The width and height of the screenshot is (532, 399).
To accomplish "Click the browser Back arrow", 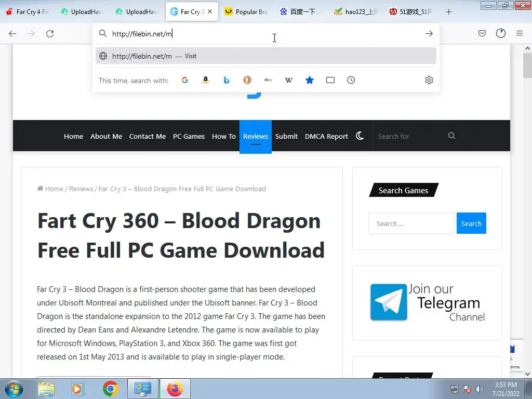I will 12,34.
